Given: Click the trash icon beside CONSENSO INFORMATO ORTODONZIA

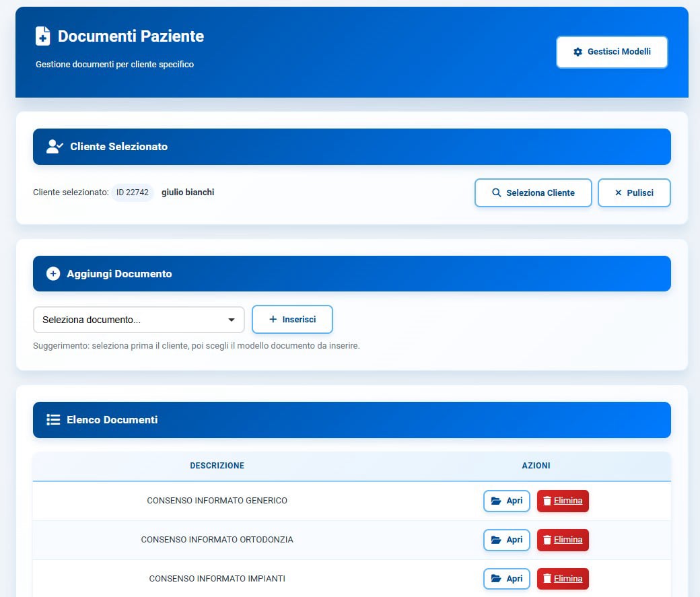Looking at the screenshot, I should tap(547, 539).
